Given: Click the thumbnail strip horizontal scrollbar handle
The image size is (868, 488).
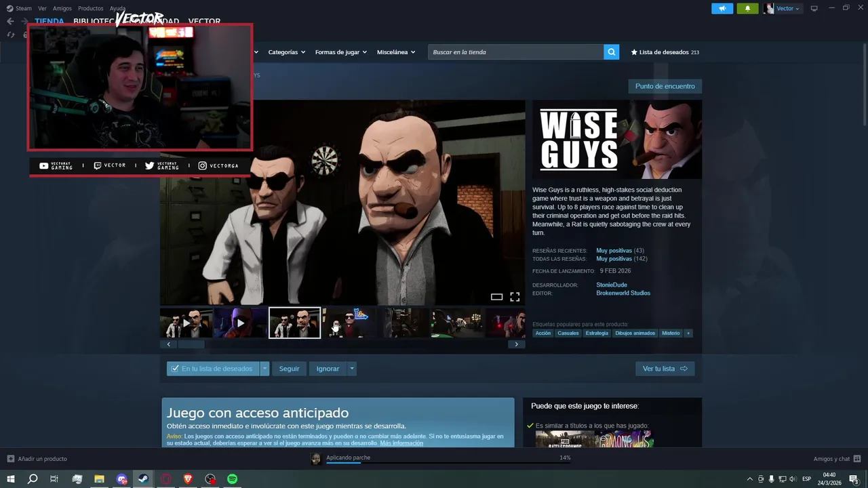Looking at the screenshot, I should pyautogui.click(x=191, y=344).
